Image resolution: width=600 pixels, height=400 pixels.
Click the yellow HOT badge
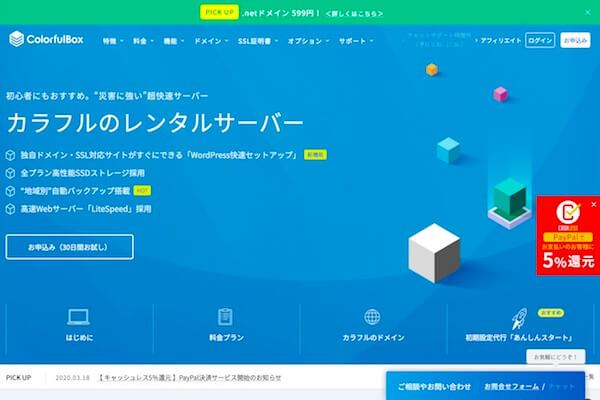pyautogui.click(x=142, y=191)
